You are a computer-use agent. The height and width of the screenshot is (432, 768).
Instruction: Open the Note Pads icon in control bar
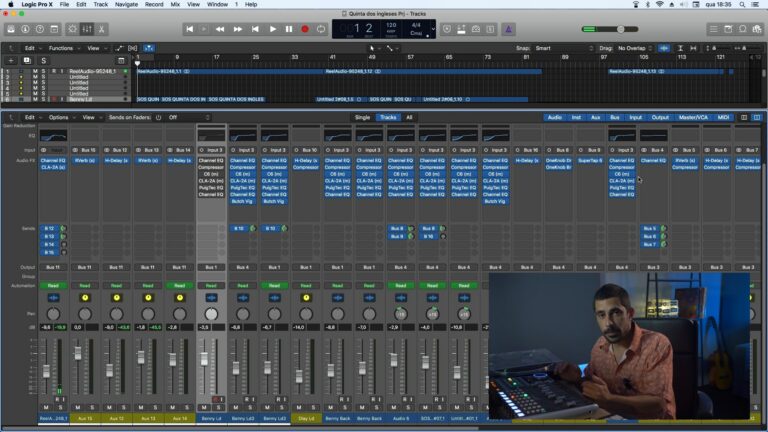[x=728, y=29]
